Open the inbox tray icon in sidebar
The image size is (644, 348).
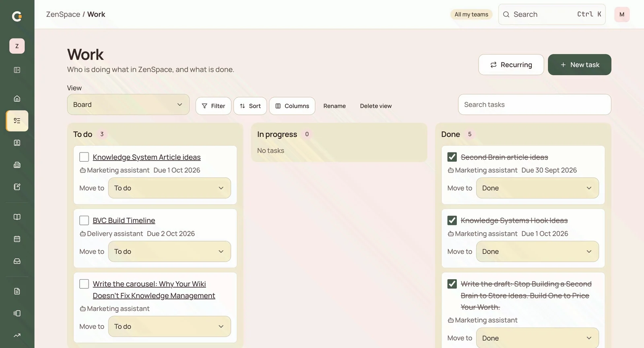(17, 261)
